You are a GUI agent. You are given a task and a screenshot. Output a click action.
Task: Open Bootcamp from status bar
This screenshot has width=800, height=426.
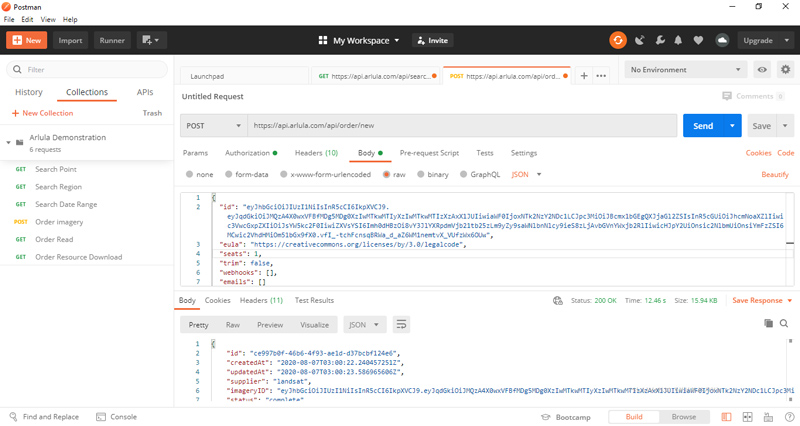(566, 417)
